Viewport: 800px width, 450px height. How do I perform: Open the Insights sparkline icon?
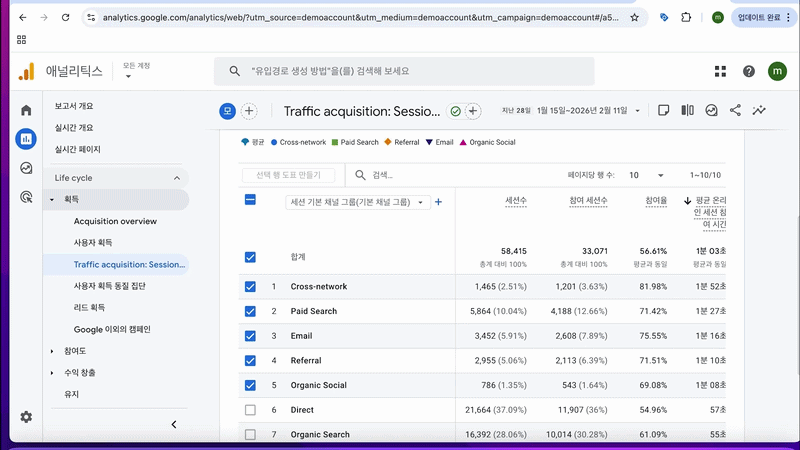coord(759,110)
